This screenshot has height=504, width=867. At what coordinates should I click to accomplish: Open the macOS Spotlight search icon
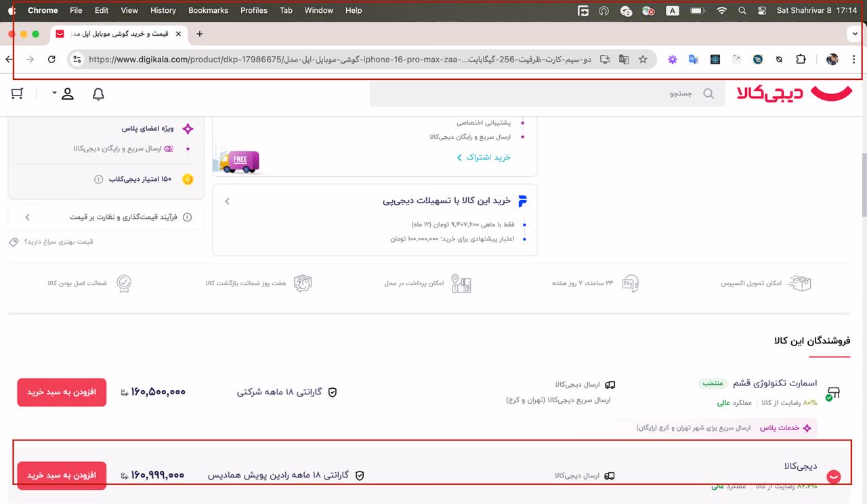click(742, 11)
